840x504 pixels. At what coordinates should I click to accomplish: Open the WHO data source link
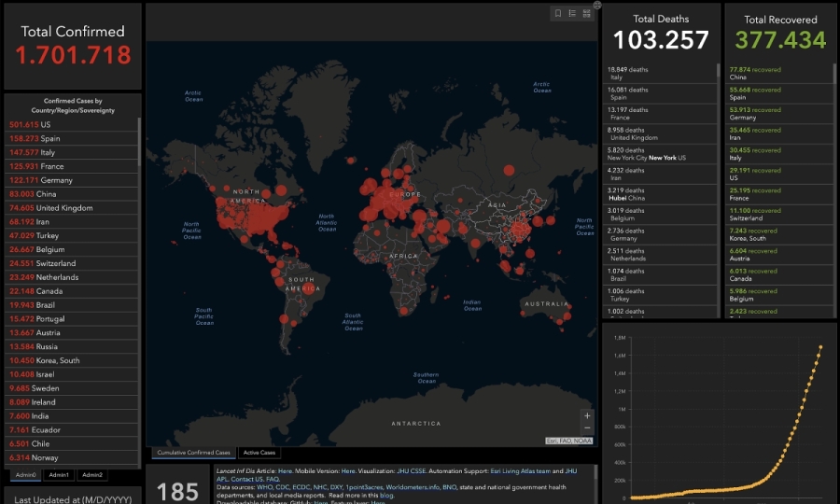point(264,487)
